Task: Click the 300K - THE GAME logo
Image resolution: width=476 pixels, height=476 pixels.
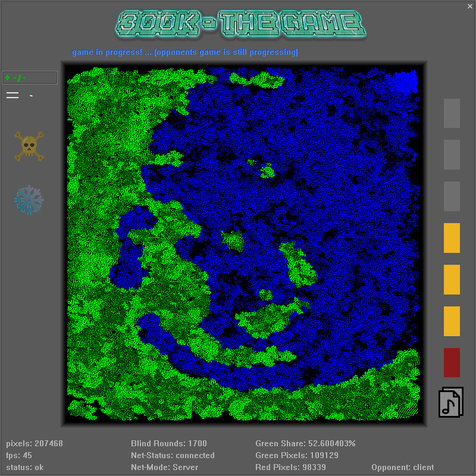Action: coord(238,25)
